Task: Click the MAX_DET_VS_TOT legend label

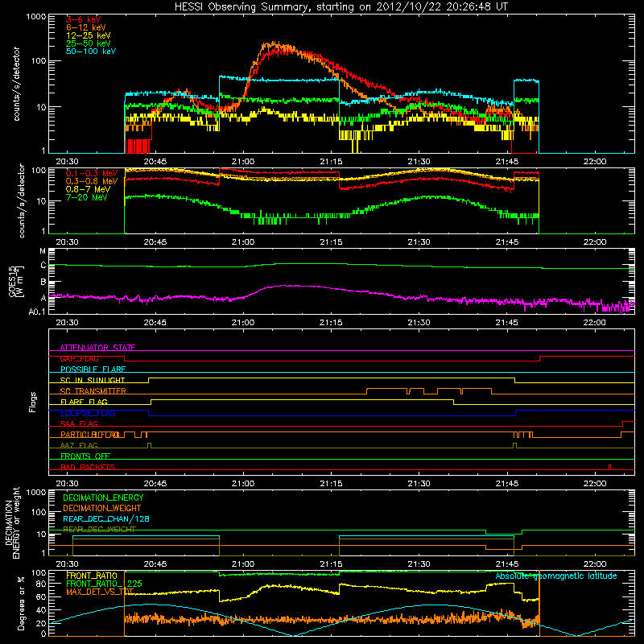Action: (100, 592)
